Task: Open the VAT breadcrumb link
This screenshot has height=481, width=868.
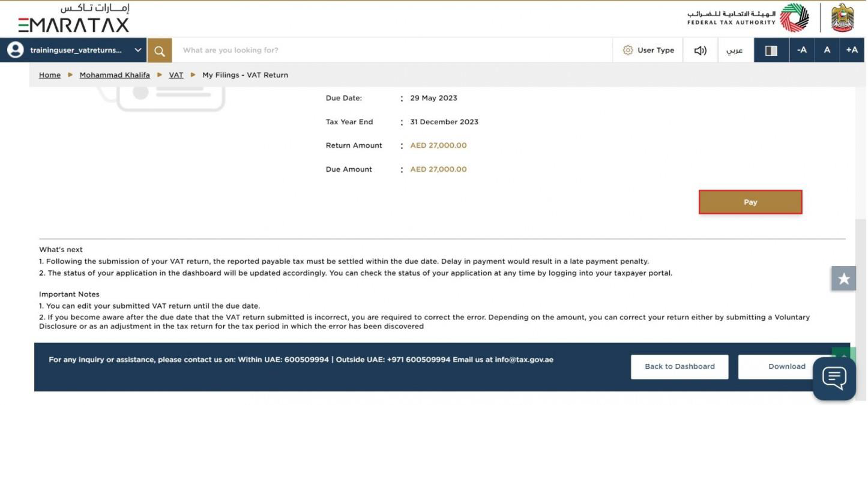Action: click(176, 75)
